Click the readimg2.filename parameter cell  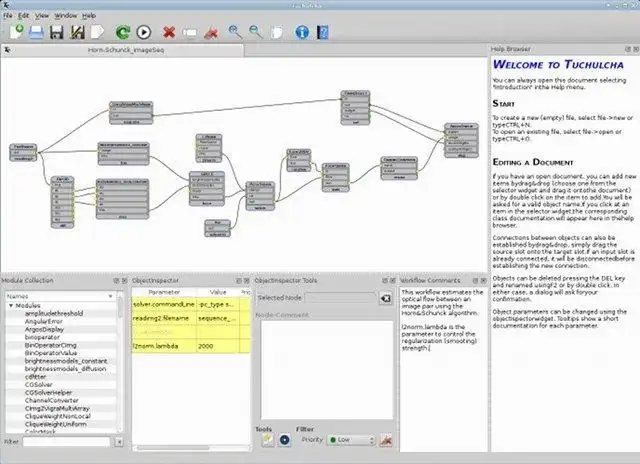coord(164,318)
